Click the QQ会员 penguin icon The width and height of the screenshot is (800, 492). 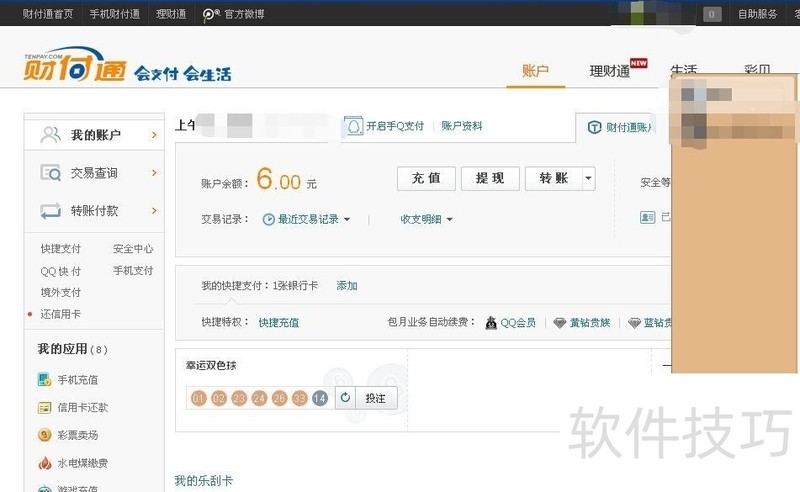click(x=491, y=323)
